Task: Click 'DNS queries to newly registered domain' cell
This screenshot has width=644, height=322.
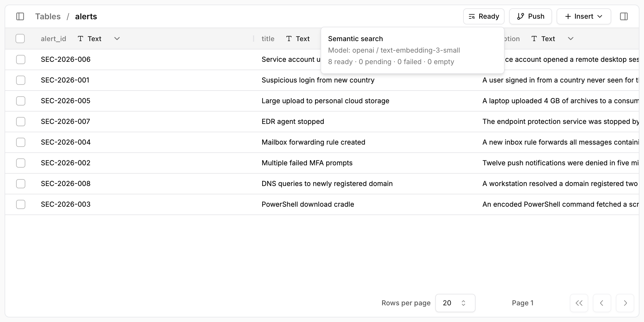Action: pyautogui.click(x=327, y=184)
